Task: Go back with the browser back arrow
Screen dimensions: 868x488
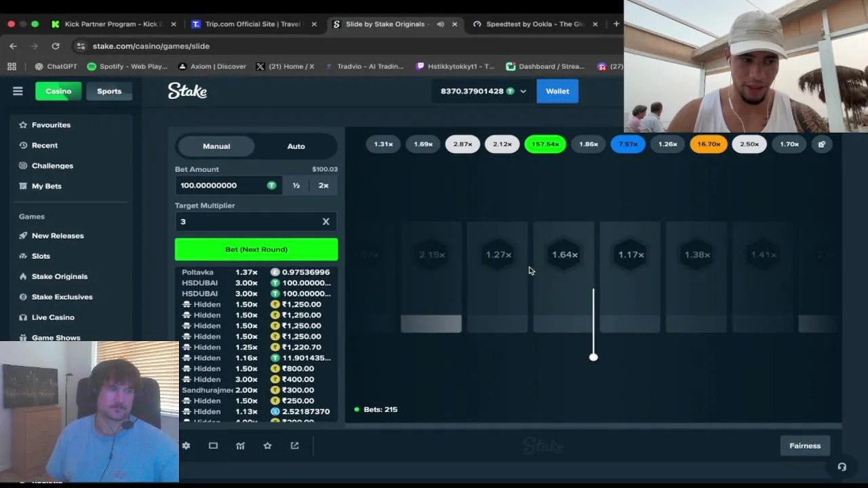Action: pyautogui.click(x=13, y=46)
